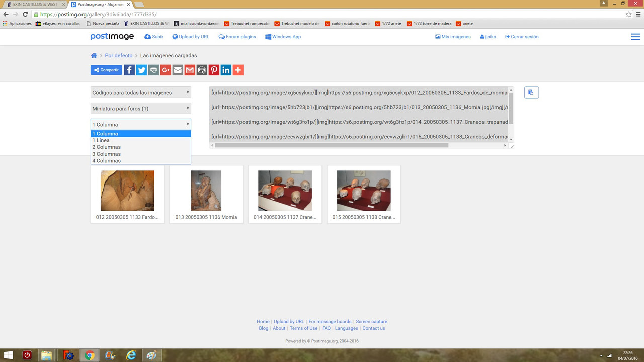Open File Explorer in the taskbar
644x362 pixels.
tap(47, 355)
